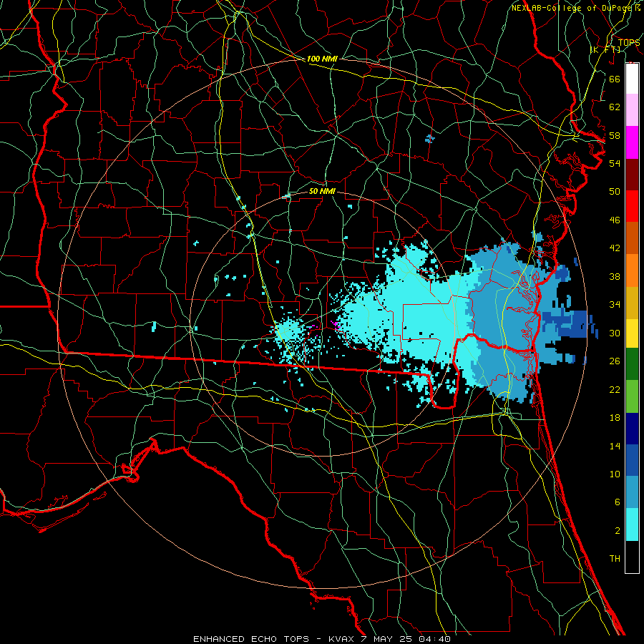Click the dark green 26-30 kft swatch
This screenshot has width=644, height=644.
click(632, 364)
